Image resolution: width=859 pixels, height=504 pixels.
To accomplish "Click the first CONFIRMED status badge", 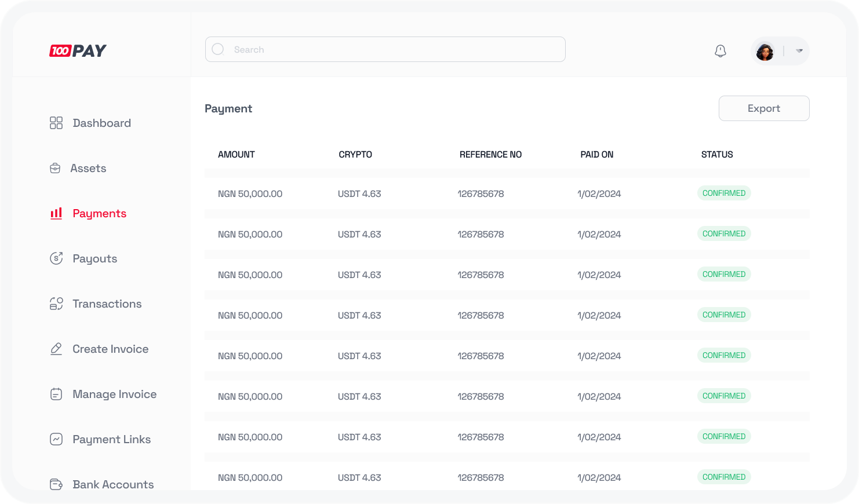I will 723,193.
